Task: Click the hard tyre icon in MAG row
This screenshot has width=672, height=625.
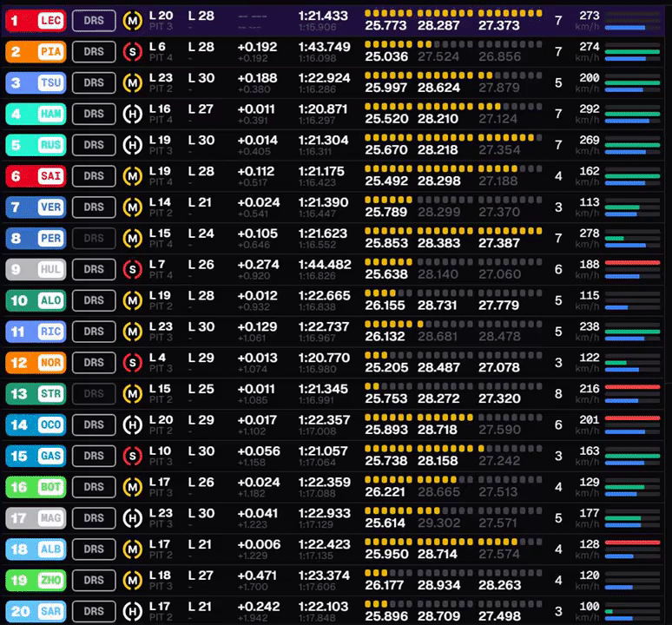Action: click(x=133, y=518)
